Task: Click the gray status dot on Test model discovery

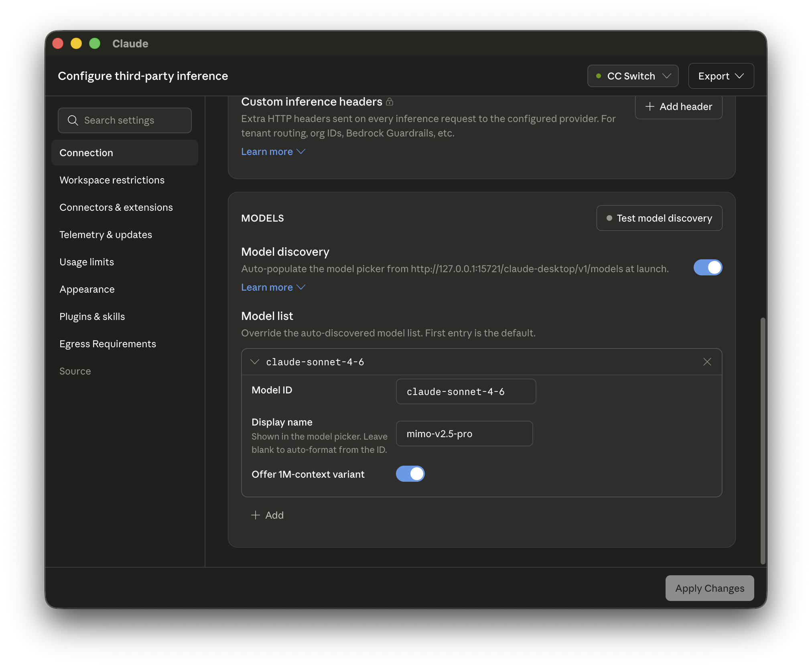Action: (x=609, y=218)
